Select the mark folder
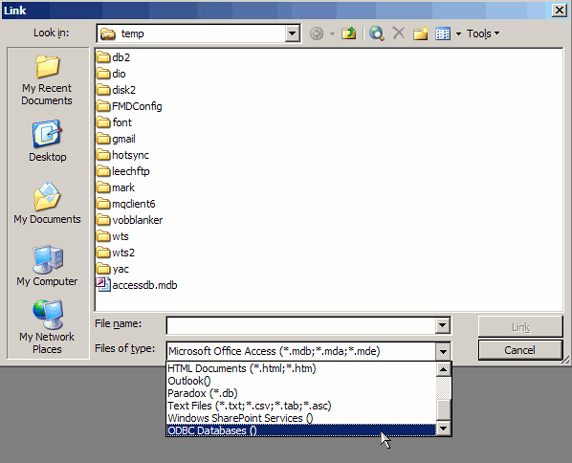This screenshot has height=463, width=572. click(116, 188)
